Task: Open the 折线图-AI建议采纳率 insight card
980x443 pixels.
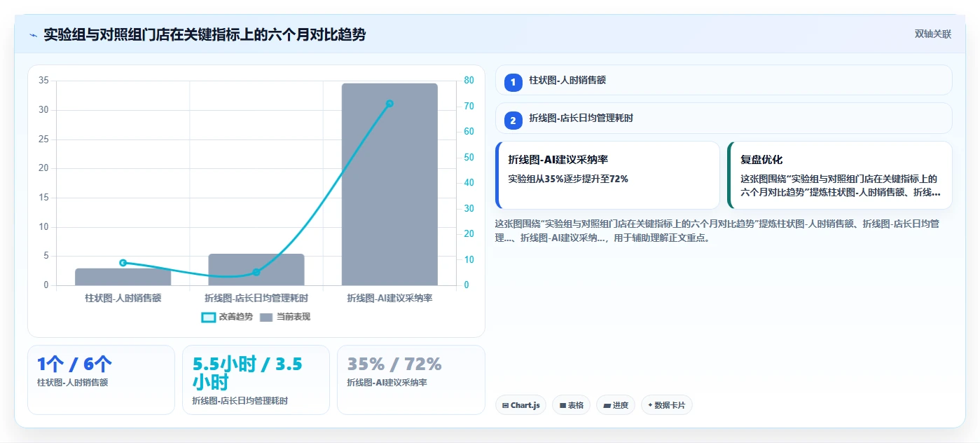Action: [x=607, y=175]
